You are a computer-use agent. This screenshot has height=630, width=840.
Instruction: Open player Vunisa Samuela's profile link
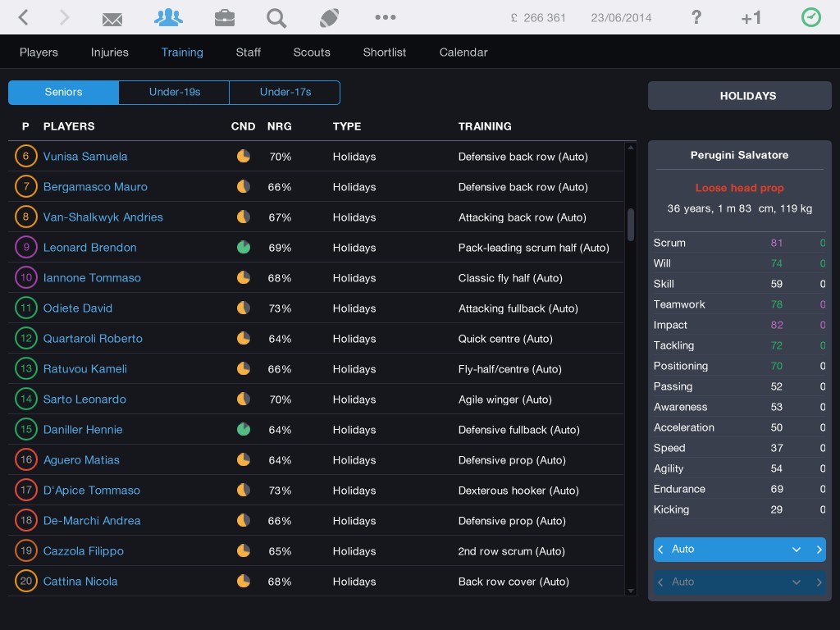85,156
